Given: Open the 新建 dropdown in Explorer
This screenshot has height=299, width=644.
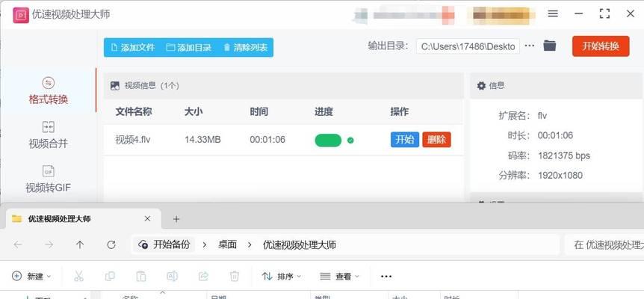Looking at the screenshot, I should pyautogui.click(x=31, y=277).
